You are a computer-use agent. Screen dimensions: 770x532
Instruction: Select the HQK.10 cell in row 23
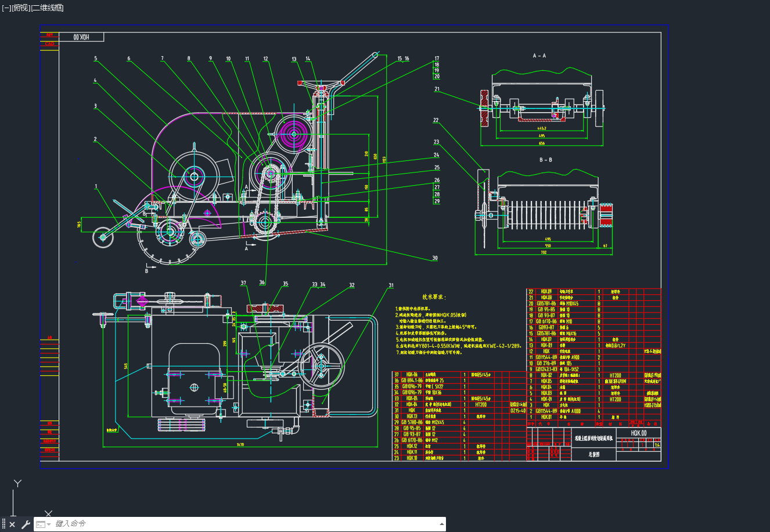point(412,458)
